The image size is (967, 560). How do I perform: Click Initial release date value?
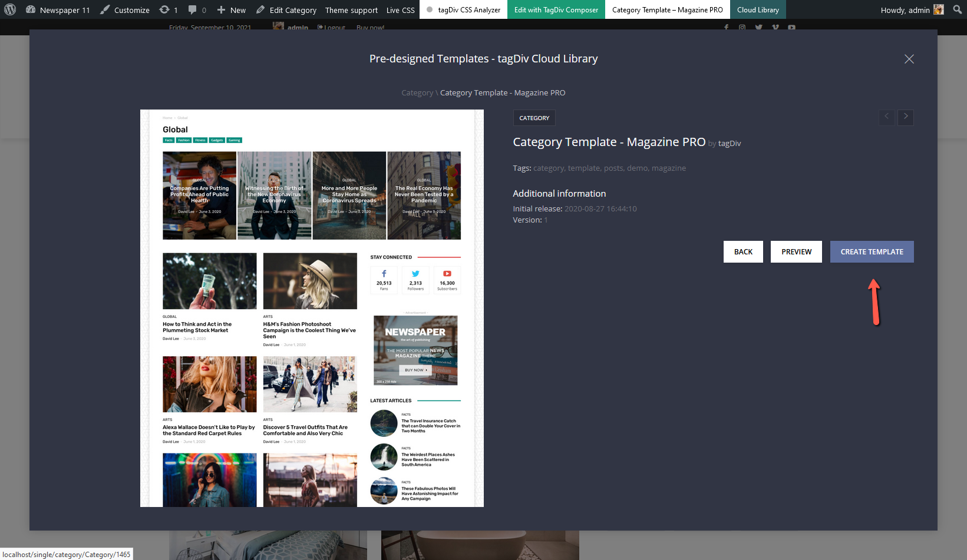pyautogui.click(x=600, y=208)
